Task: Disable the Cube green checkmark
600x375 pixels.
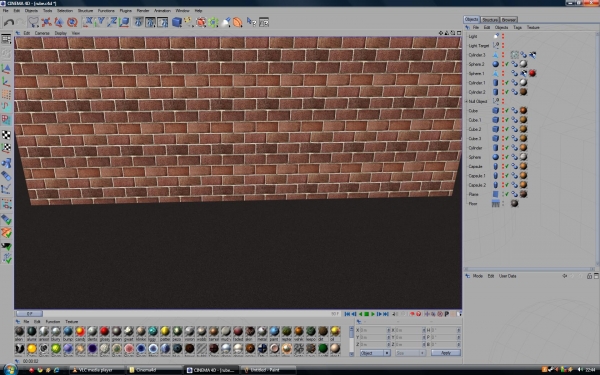Action: pos(507,111)
